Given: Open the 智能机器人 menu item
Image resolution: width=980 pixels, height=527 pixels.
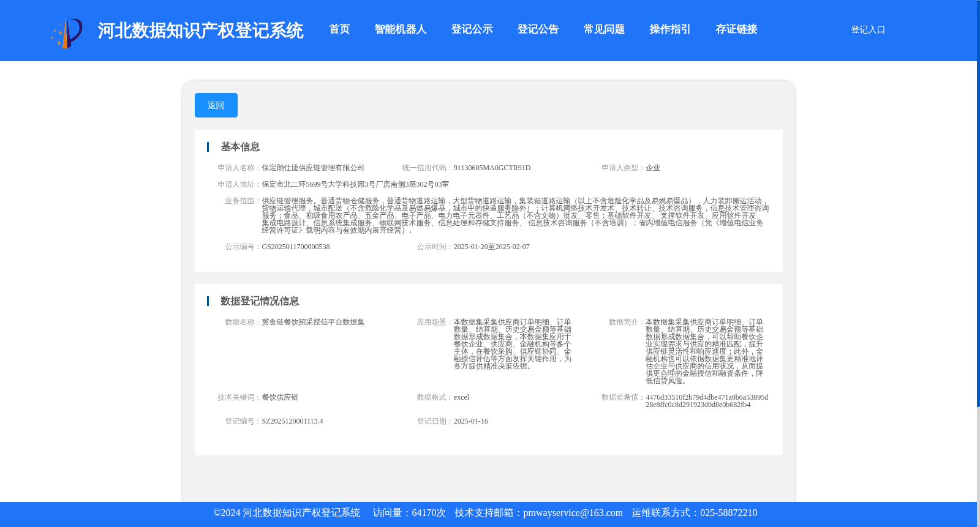Looking at the screenshot, I should pyautogui.click(x=401, y=29).
